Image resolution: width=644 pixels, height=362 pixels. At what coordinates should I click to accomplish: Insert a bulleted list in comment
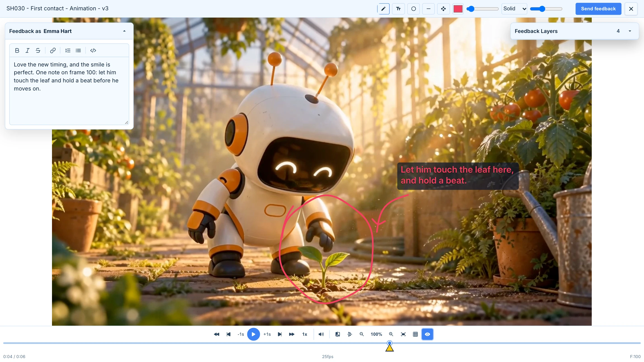[78, 50]
